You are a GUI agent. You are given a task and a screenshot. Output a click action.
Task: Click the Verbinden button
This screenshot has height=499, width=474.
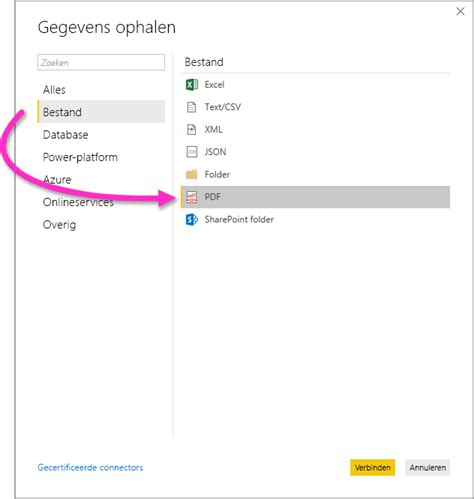coord(372,468)
